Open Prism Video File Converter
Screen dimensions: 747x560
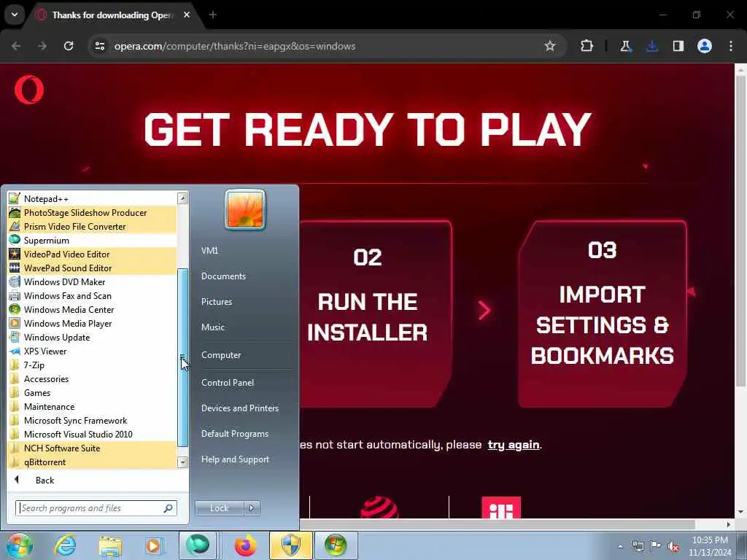coord(92,226)
